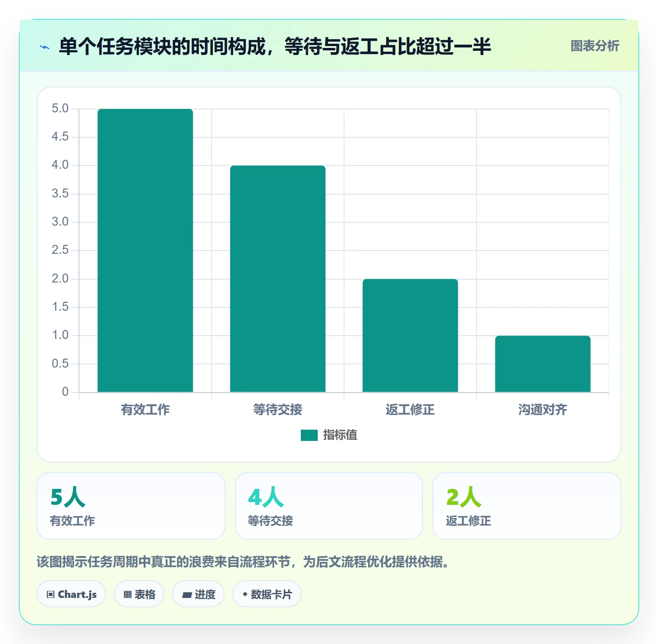Click the square icon in the Chart.js chip
Screen dimensions: 658x644
pos(51,595)
